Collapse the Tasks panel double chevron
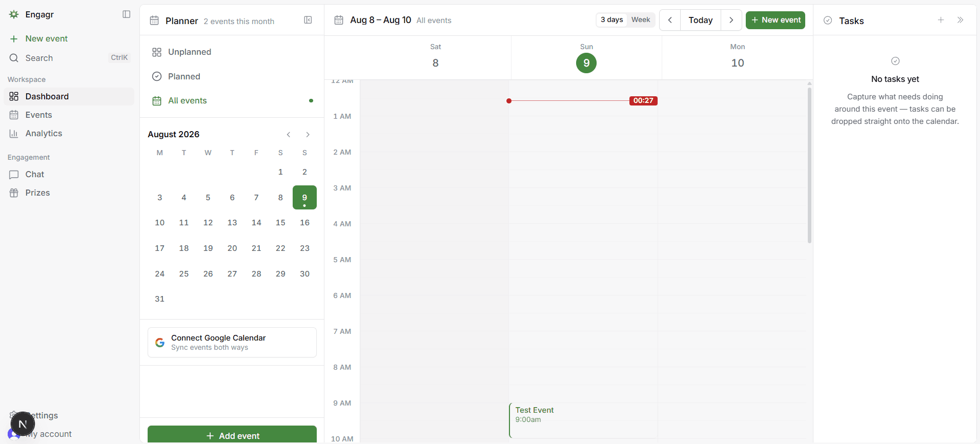The width and height of the screenshot is (980, 444). click(x=961, y=20)
